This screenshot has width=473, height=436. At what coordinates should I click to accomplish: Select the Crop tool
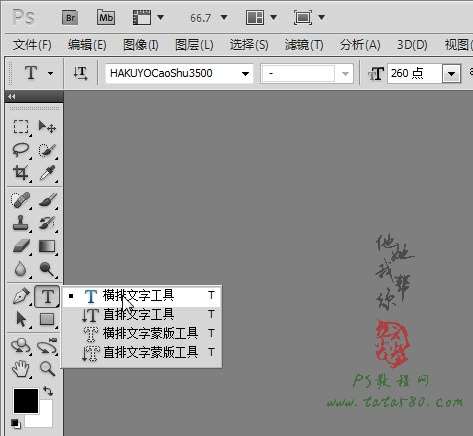point(21,173)
